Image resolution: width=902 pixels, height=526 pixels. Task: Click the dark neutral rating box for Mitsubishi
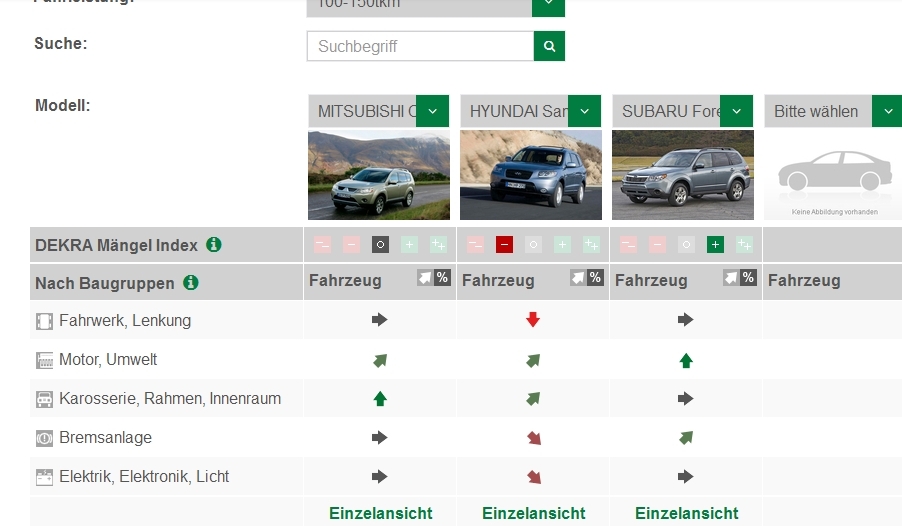coord(380,244)
